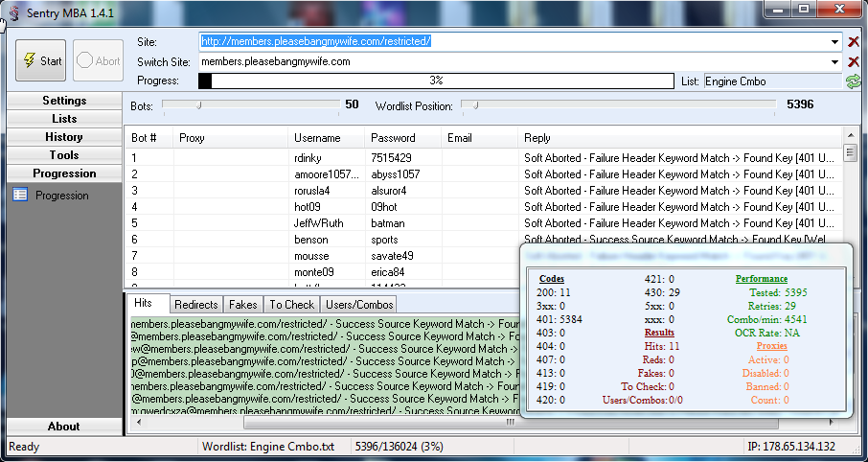Click the green refresh icon next to List
868x462 pixels.
pos(853,81)
